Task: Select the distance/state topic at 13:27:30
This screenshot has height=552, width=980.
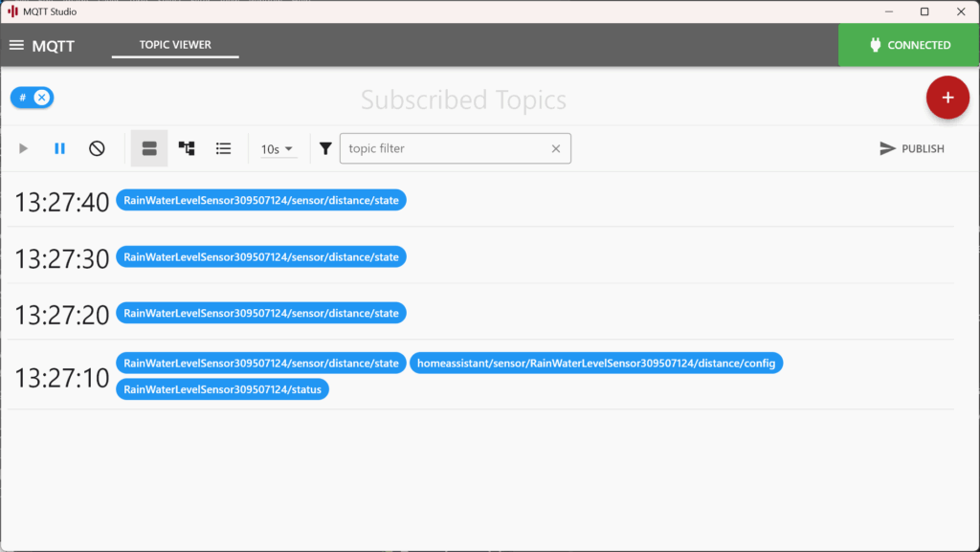Action: [261, 256]
